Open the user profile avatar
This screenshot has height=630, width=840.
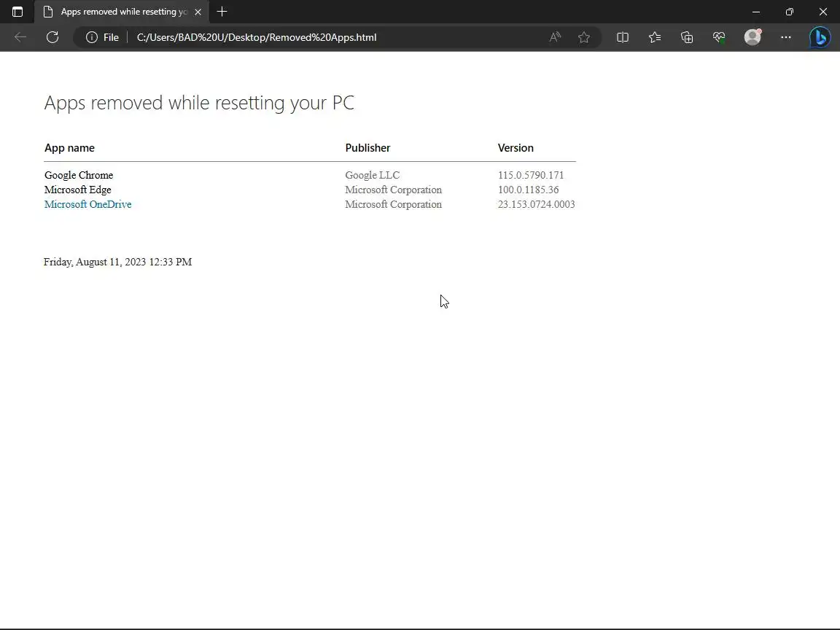pos(752,37)
